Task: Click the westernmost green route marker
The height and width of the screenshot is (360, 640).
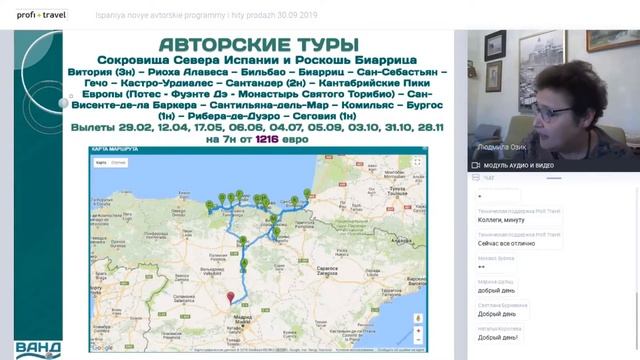Action: click(209, 205)
